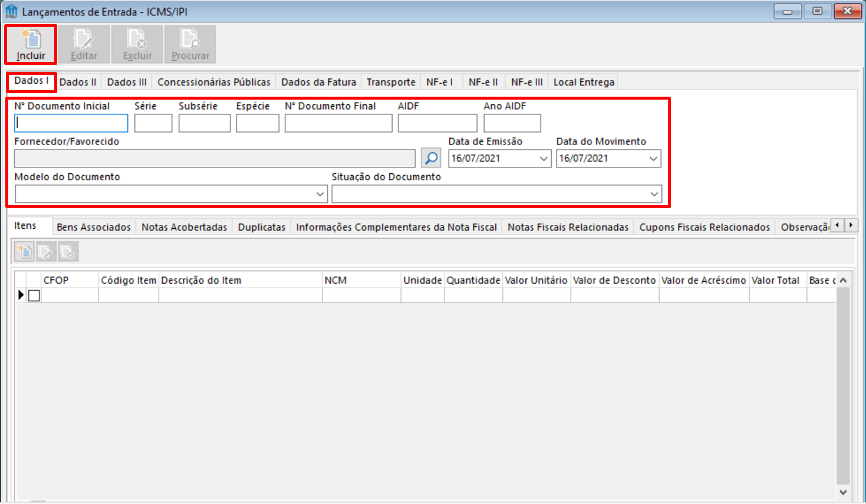Switch to NF-e II tab
This screenshot has height=504, width=866.
483,82
